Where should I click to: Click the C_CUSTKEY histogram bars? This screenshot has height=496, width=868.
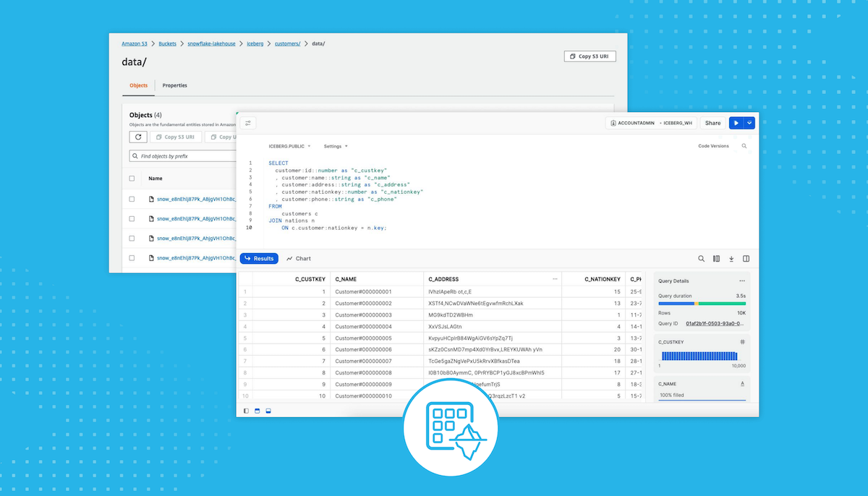coord(699,356)
